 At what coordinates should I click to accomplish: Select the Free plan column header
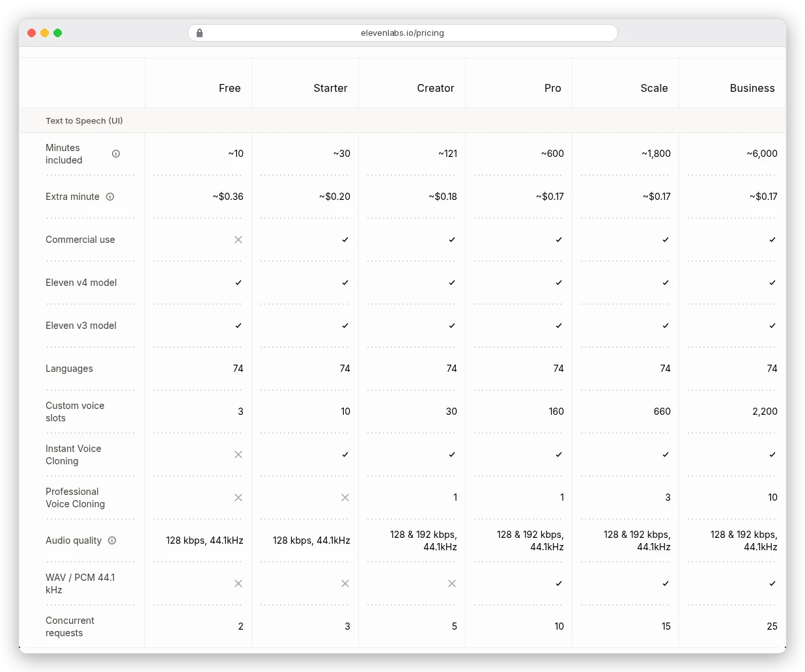230,88
